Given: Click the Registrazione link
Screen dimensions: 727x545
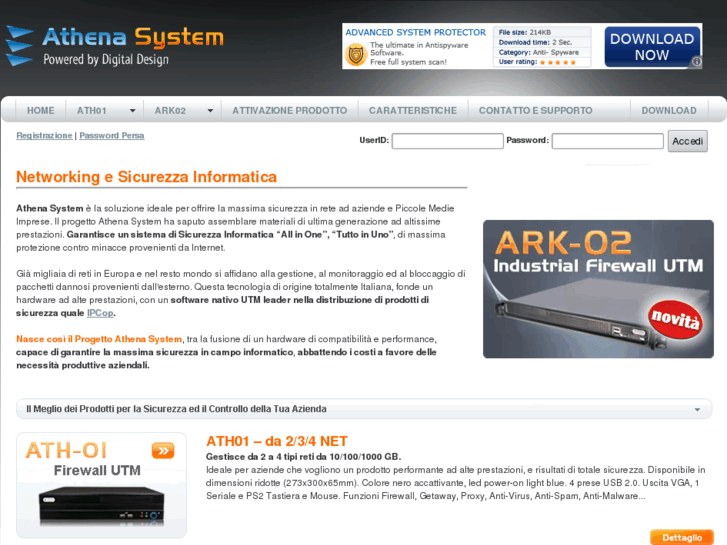Looking at the screenshot, I should coord(44,135).
